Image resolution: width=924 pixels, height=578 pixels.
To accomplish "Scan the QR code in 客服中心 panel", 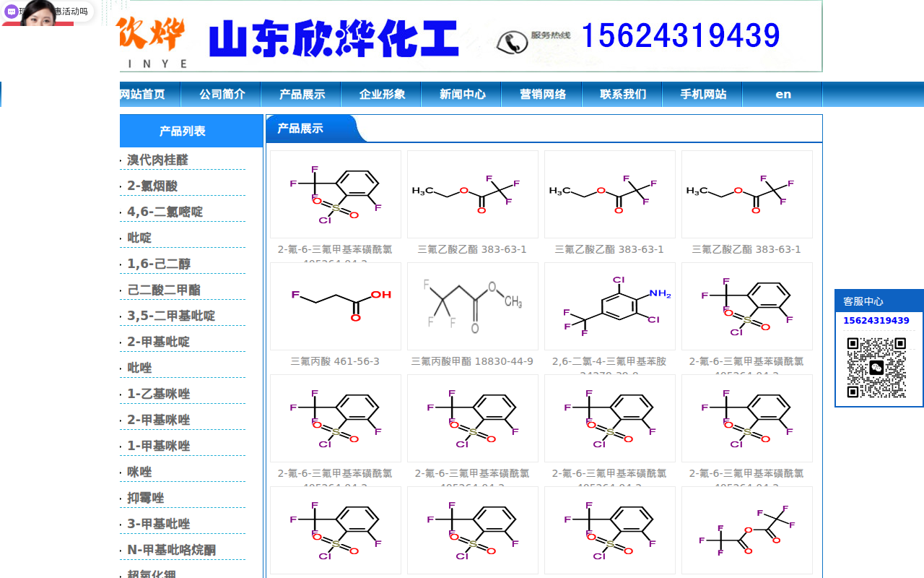I will [878, 368].
